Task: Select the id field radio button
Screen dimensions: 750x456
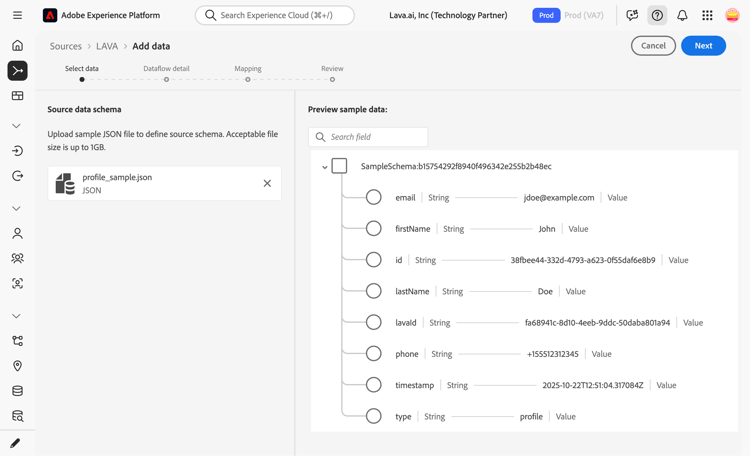Action: [374, 260]
